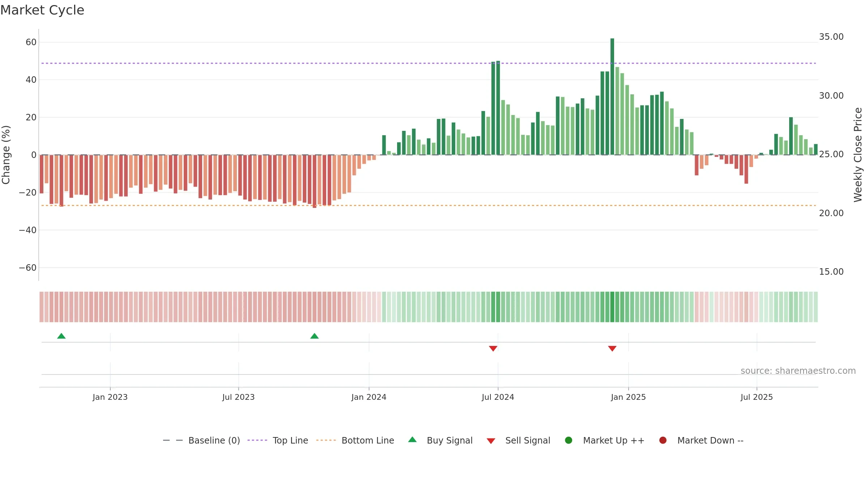The height and width of the screenshot is (488, 868).
Task: Toggle the Market Down -- legend entry
Action: point(701,440)
